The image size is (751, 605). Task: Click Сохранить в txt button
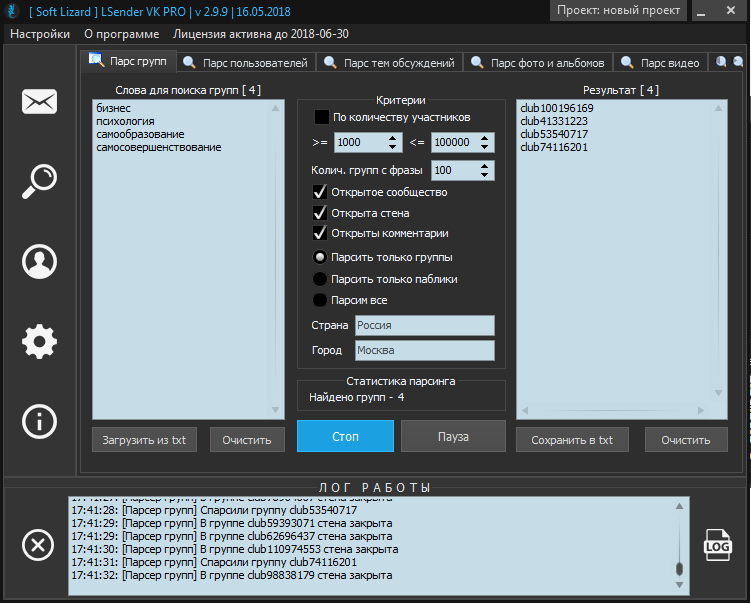(572, 440)
